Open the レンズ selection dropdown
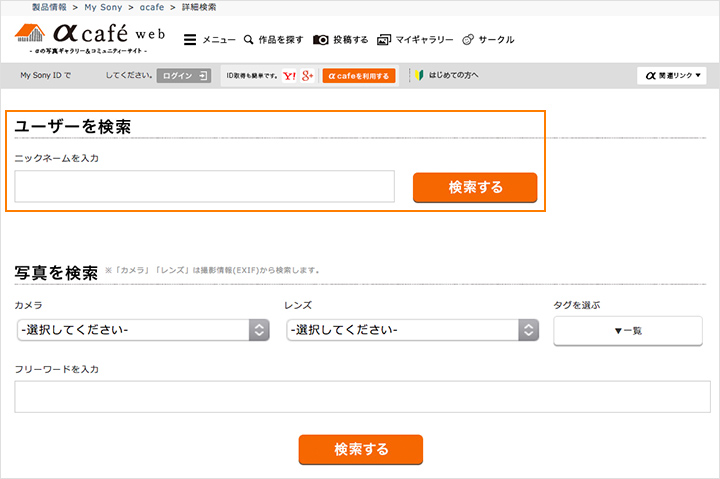720x479 pixels. 412,330
